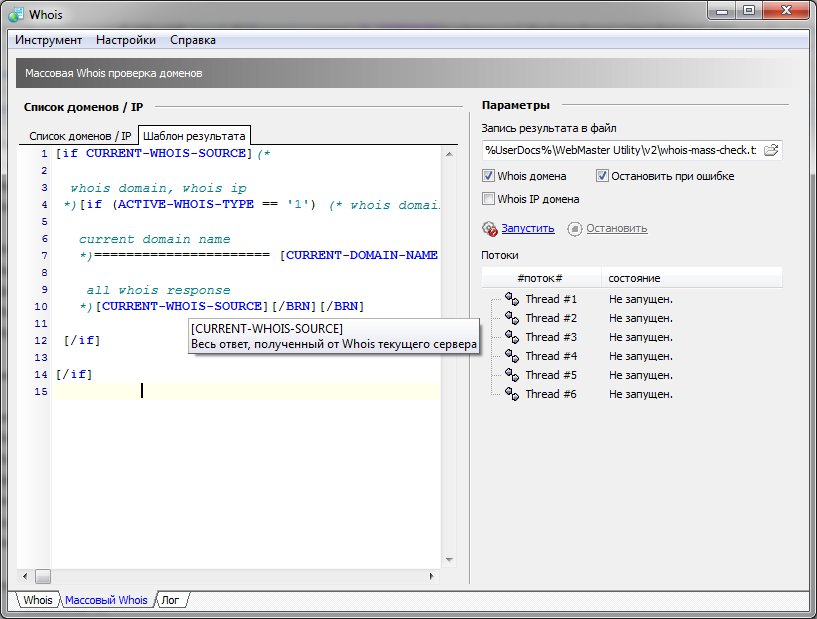Select the Thread #6 gear icon
Image resolution: width=817 pixels, height=619 pixels.
[511, 394]
